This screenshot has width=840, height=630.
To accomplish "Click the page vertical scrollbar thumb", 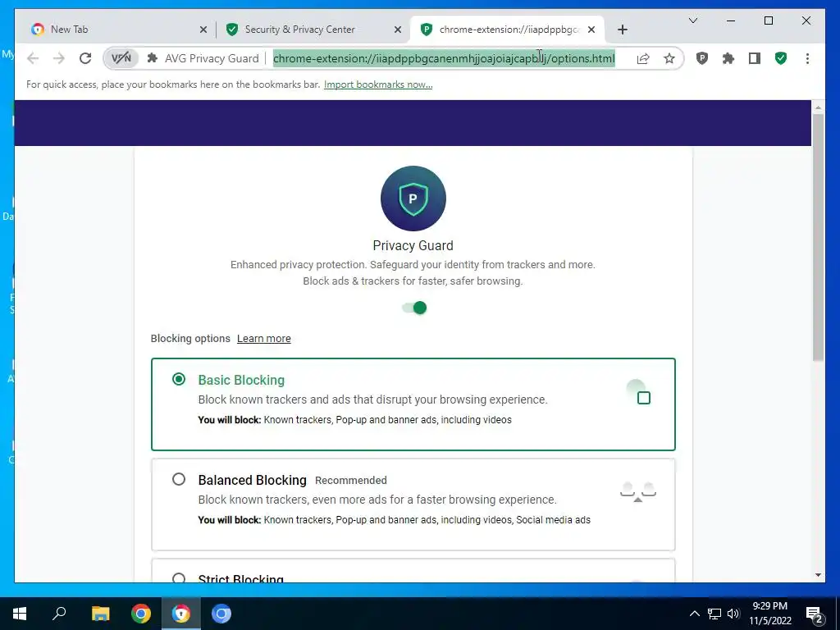I will click(x=818, y=237).
